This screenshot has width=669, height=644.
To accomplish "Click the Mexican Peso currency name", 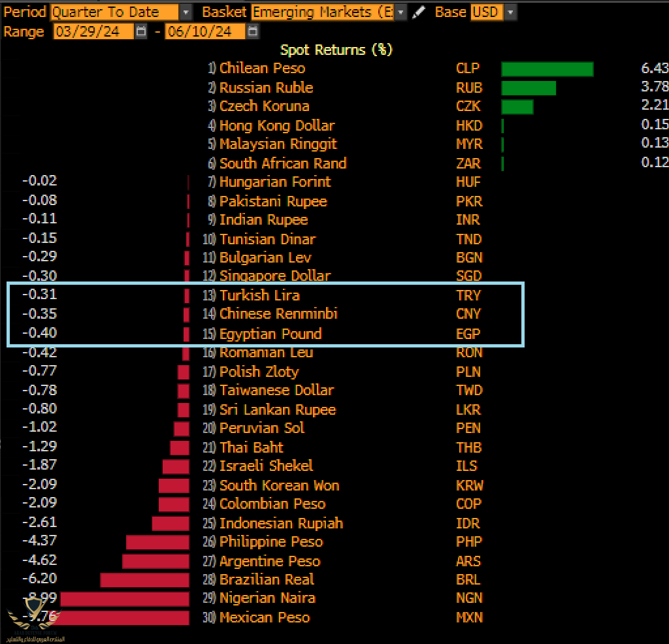I will coord(265,617).
